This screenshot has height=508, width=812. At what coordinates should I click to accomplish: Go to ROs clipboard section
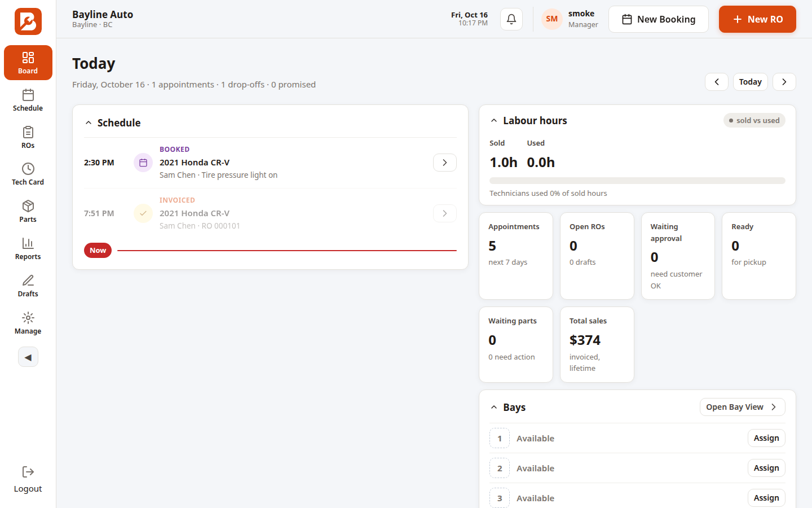(28, 137)
